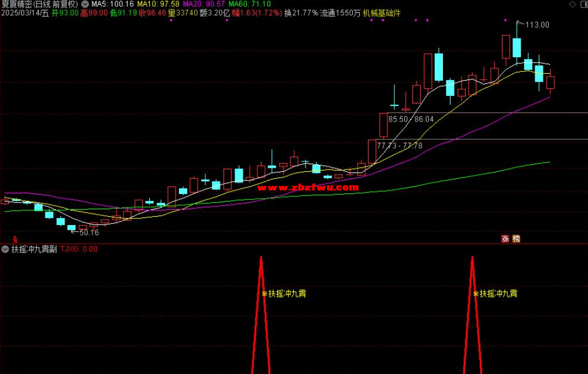Click the MA20: 90.57 label

(204, 4)
